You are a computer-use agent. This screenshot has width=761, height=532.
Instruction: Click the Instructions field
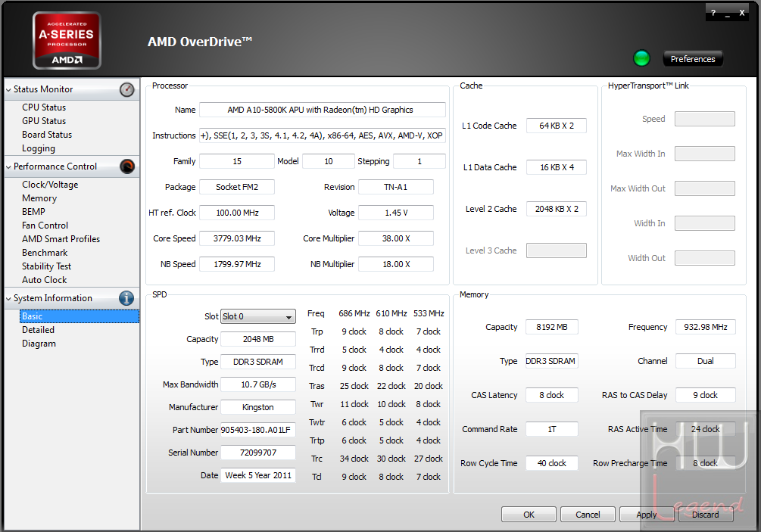(323, 135)
